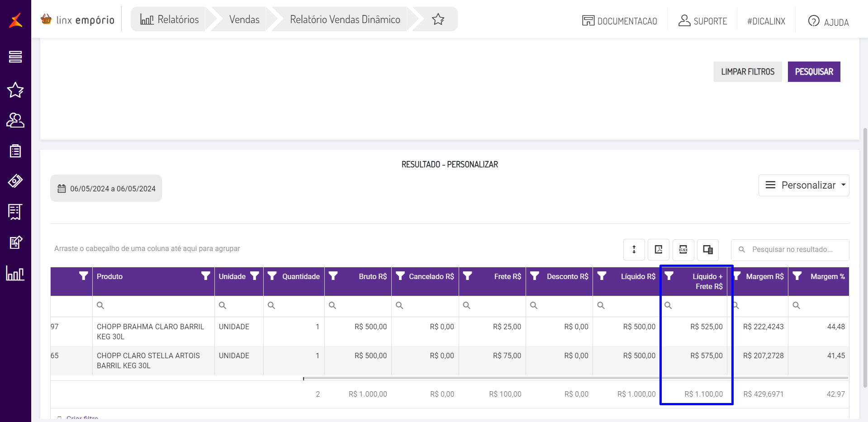Image resolution: width=868 pixels, height=422 pixels.
Task: Export results to PDF
Action: (x=658, y=249)
